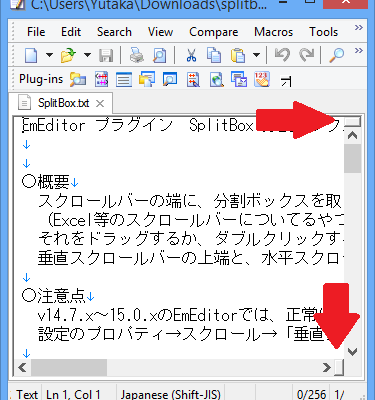Click Japanese (Shift-JIS) encoding in status bar

(x=170, y=395)
